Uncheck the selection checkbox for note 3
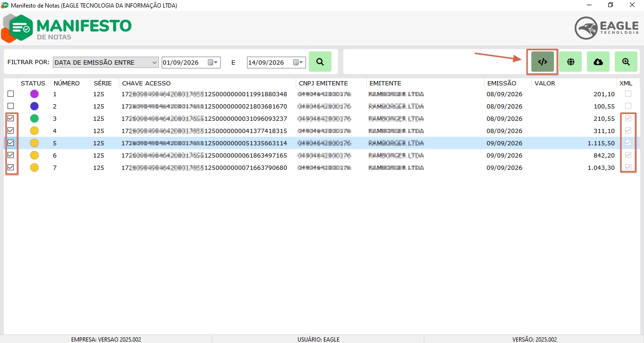Image resolution: width=644 pixels, height=343 pixels. 11,118
